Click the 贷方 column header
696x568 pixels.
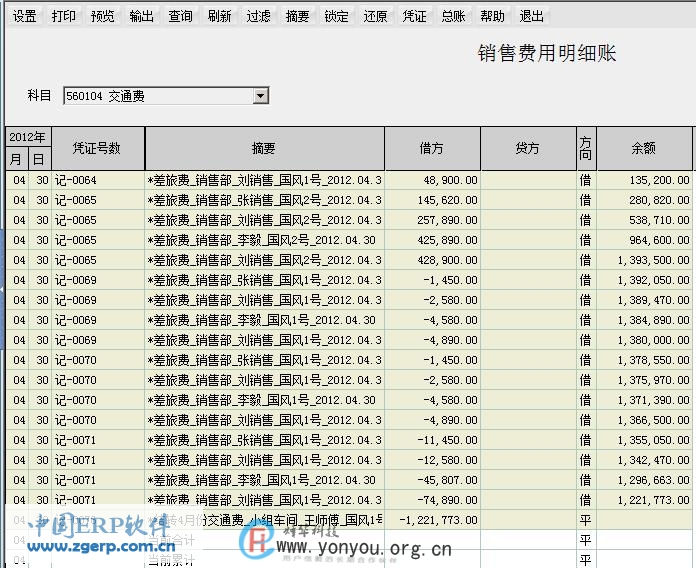(x=528, y=148)
